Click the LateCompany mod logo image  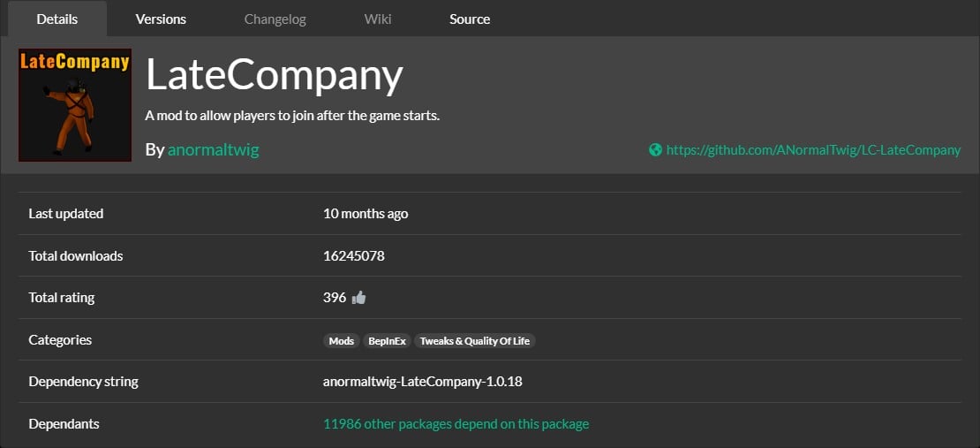75,105
